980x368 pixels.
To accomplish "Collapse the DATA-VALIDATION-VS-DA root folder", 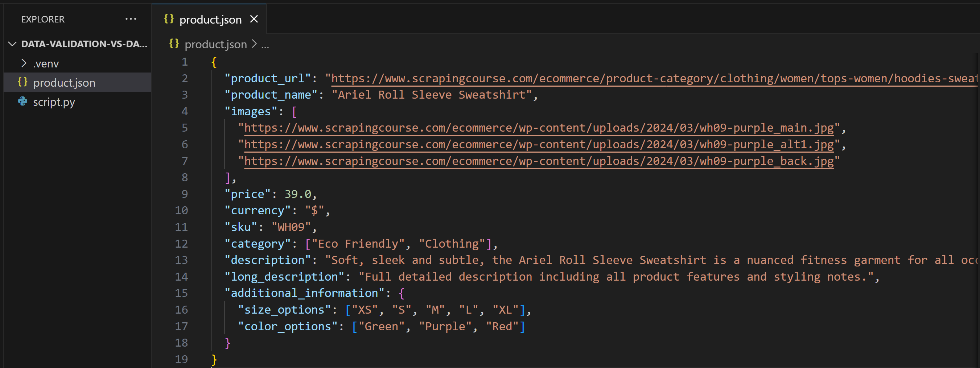I will pyautogui.click(x=12, y=44).
